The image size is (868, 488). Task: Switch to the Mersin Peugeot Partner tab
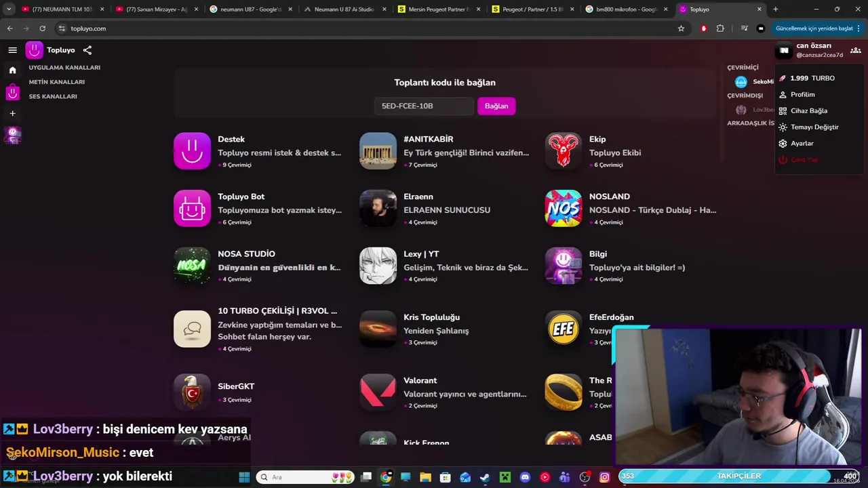pyautogui.click(x=438, y=9)
